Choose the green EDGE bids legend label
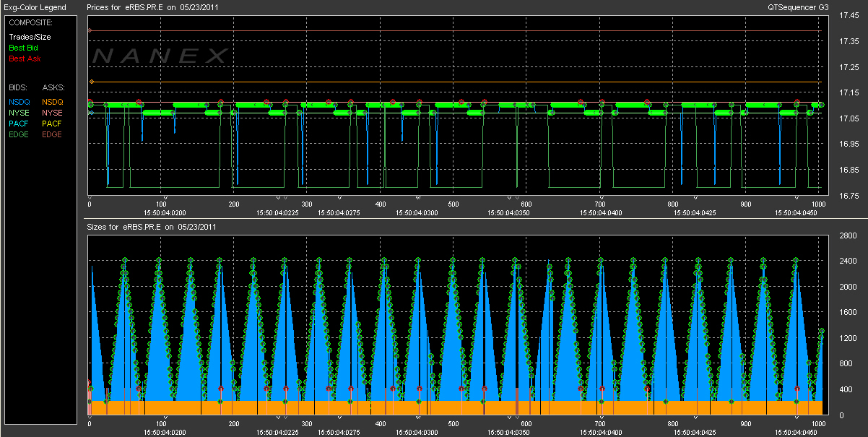The width and height of the screenshot is (868, 437). click(19, 134)
